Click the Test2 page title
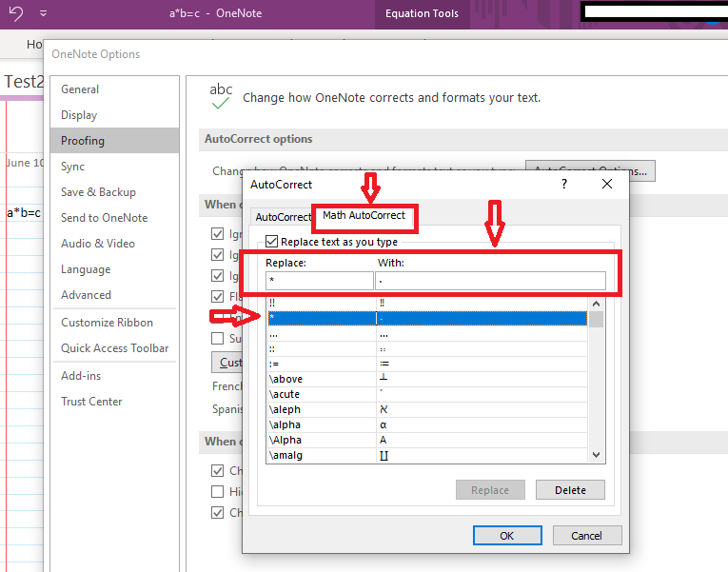The height and width of the screenshot is (572, 728). [23, 82]
